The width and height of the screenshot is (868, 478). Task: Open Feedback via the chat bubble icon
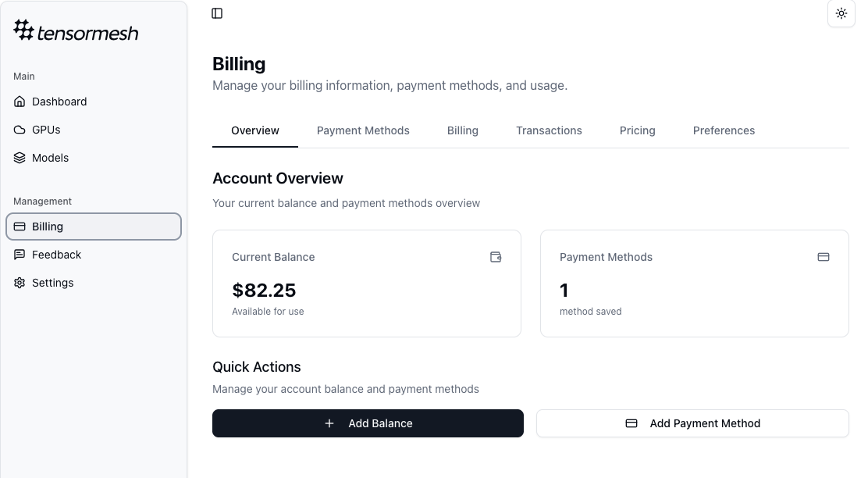coord(19,255)
